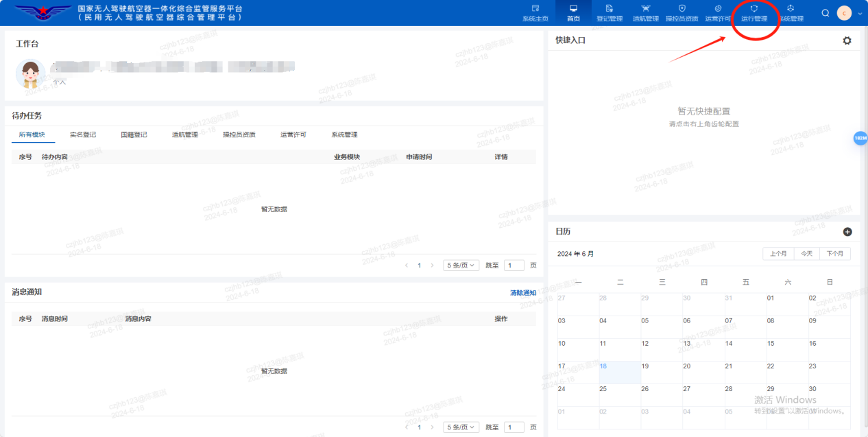Click 申请时间 column header
The height and width of the screenshot is (437, 868).
coord(419,157)
